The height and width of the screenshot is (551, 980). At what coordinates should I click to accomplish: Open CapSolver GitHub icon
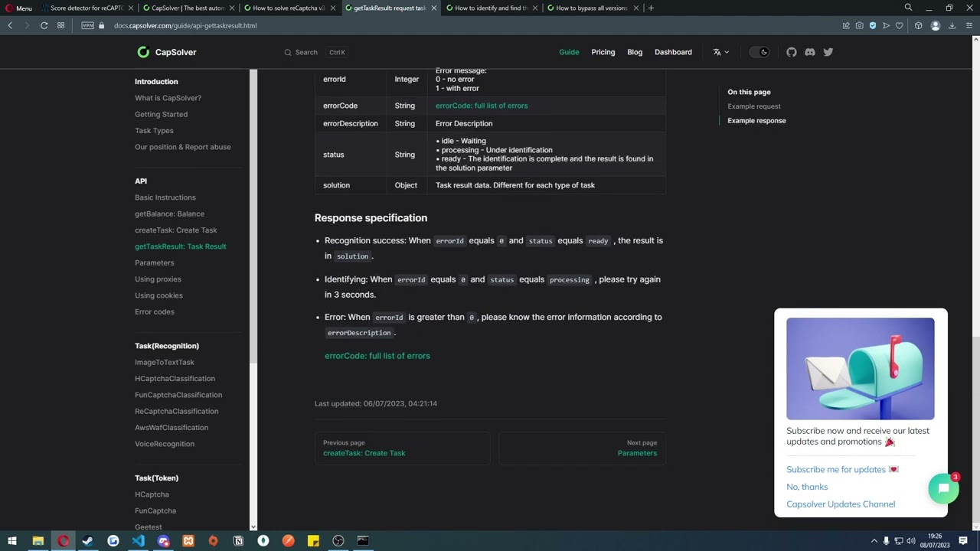tap(792, 52)
